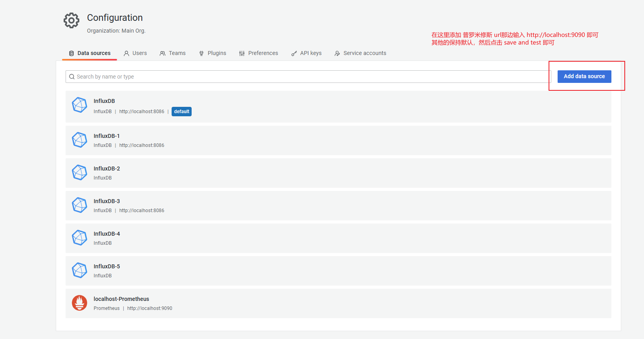Open the Service accounts tab
Screen dimensions: 644x339
[x=360, y=53]
